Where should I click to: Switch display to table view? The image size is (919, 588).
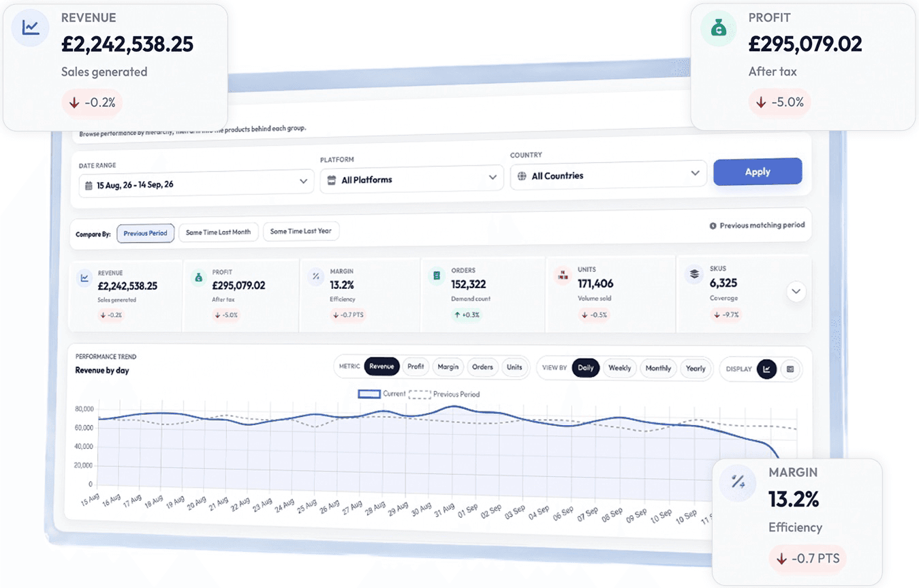790,369
